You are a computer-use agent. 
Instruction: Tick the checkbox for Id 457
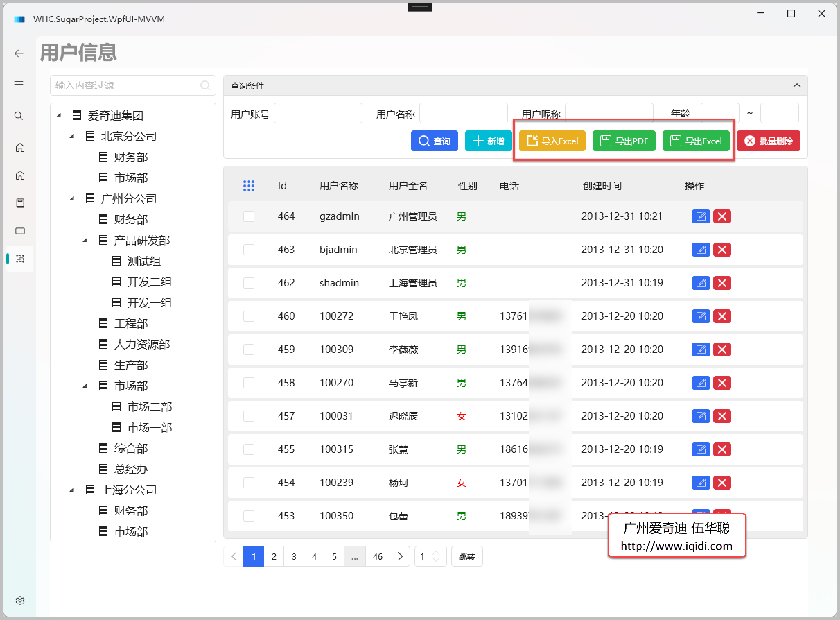coord(248,416)
